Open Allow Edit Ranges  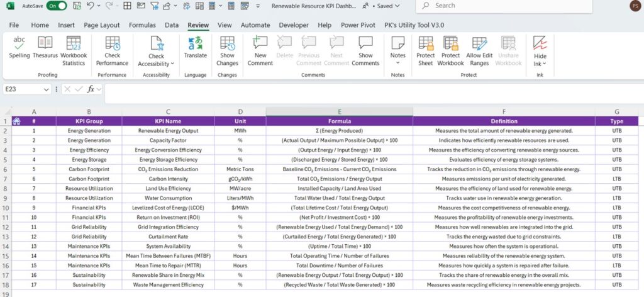coord(479,52)
